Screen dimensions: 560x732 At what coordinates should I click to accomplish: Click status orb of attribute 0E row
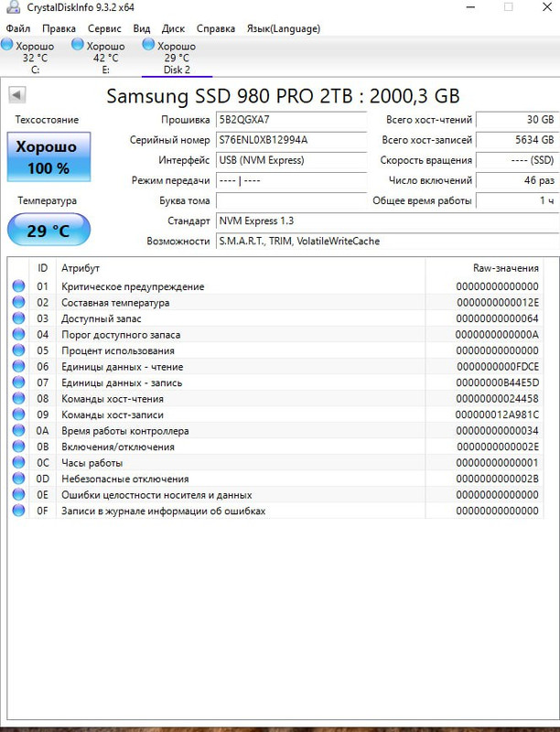[x=18, y=494]
